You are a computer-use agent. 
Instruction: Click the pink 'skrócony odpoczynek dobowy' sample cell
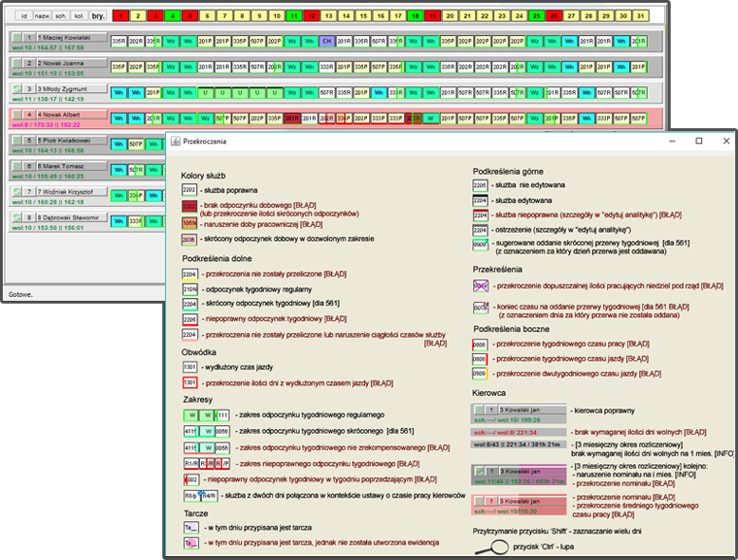(188, 240)
